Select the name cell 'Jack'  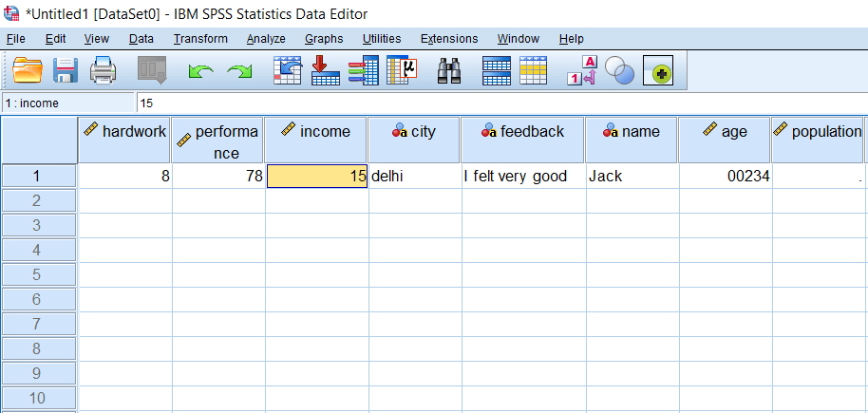click(632, 176)
